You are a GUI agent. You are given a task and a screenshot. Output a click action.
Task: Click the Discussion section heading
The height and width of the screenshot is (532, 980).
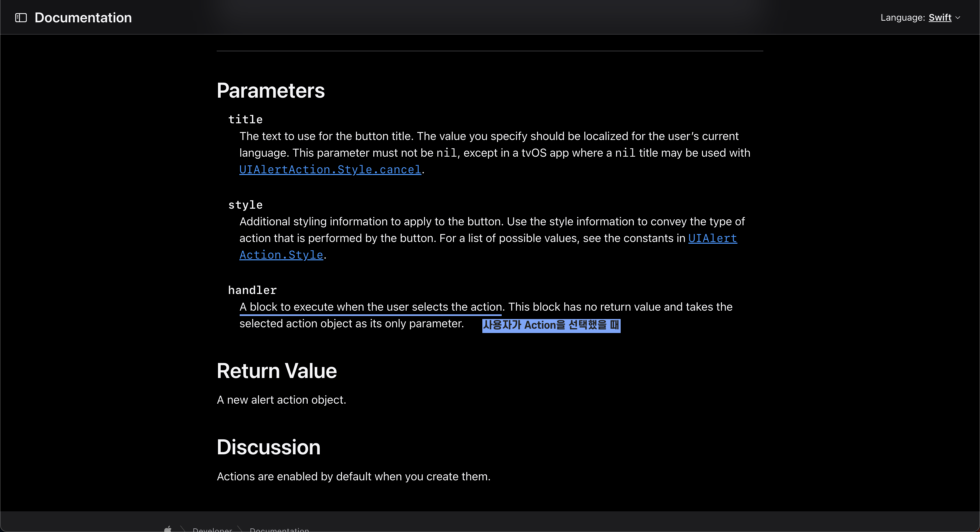[268, 447]
